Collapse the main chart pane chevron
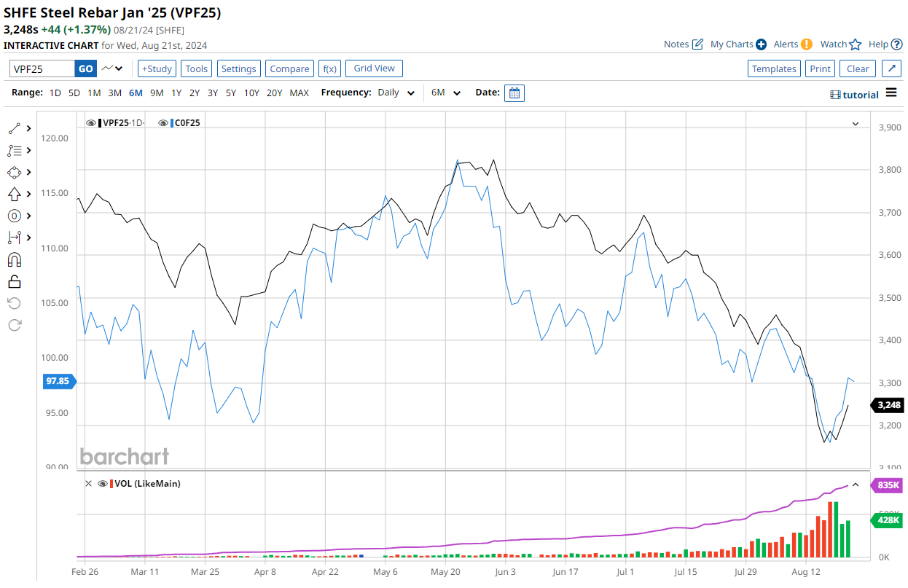Screen dimensions: 908x588 (856, 124)
